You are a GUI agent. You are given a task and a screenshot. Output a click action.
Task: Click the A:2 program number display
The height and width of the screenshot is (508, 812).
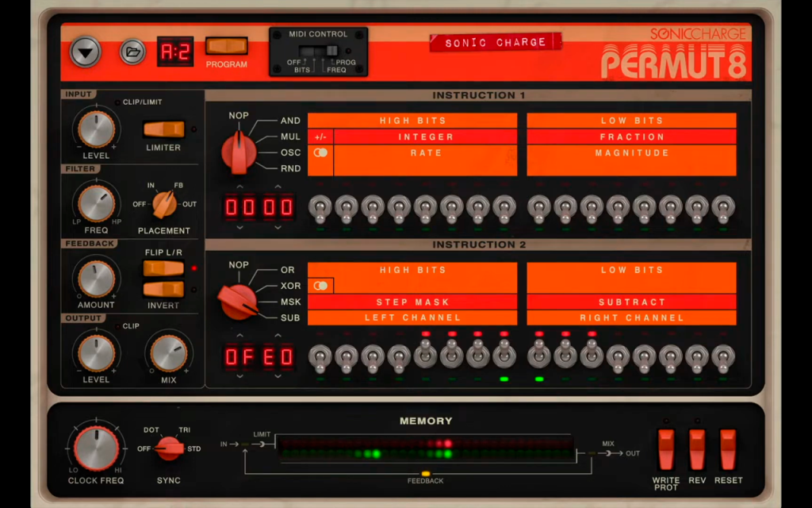[175, 52]
